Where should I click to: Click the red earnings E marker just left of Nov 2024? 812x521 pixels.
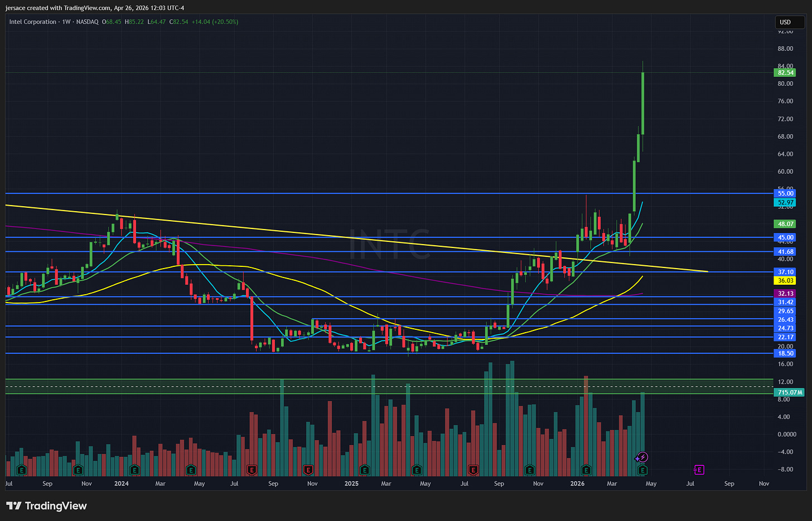pyautogui.click(x=308, y=470)
